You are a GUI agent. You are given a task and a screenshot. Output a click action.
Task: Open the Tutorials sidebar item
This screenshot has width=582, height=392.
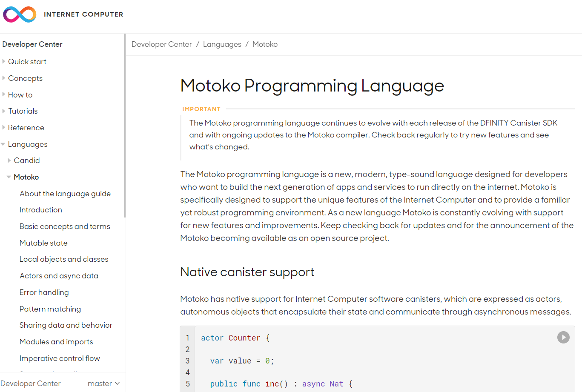coord(23,111)
